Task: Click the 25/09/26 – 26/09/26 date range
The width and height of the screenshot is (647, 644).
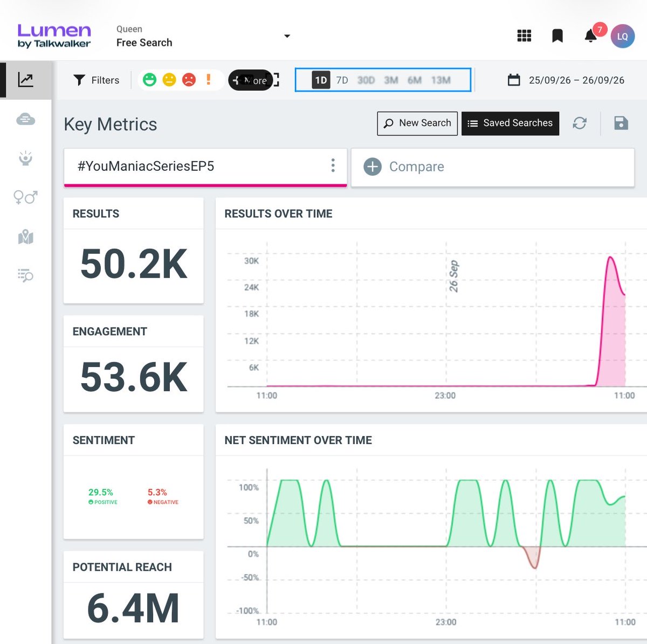Action: click(x=576, y=80)
